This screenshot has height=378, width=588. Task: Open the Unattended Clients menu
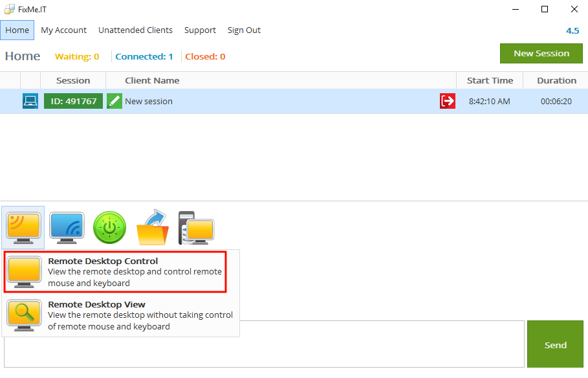tap(135, 30)
